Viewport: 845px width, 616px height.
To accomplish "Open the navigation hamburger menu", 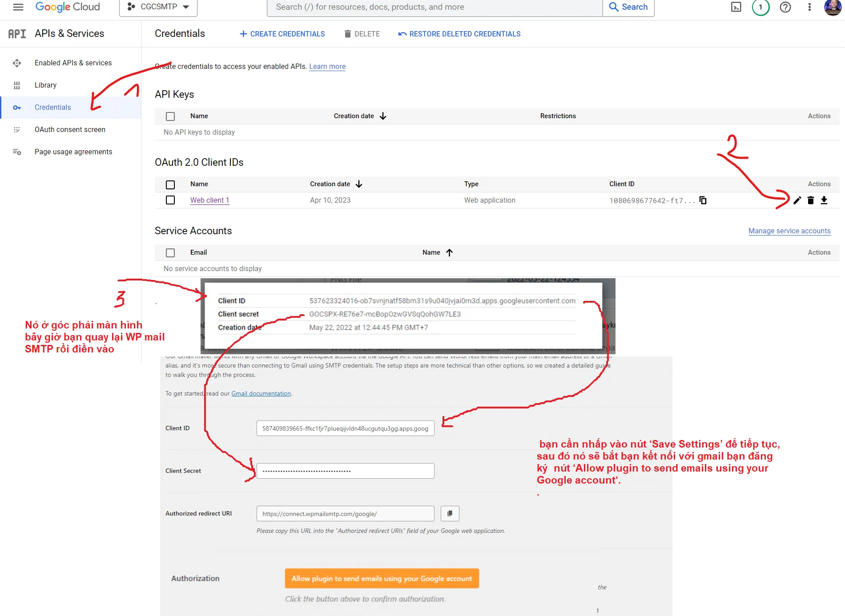I will coord(18,7).
